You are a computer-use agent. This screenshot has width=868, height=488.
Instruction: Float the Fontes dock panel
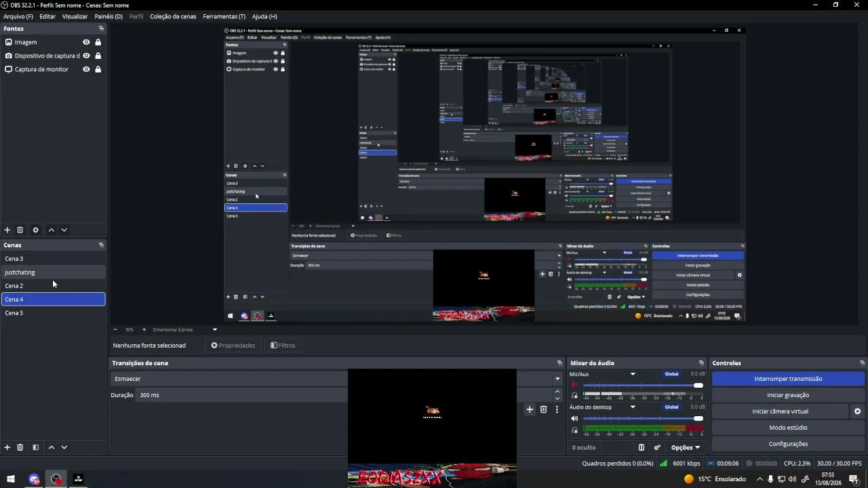(101, 28)
